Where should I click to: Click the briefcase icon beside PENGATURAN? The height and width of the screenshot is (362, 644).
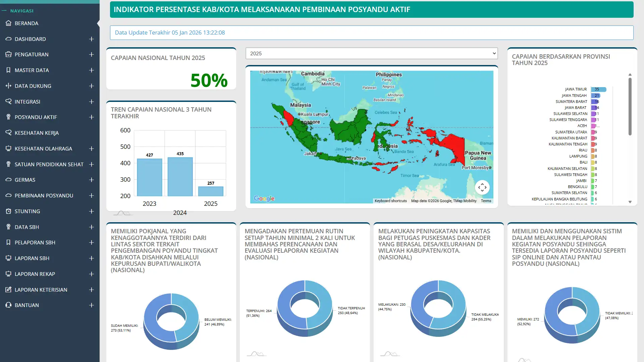[8, 54]
